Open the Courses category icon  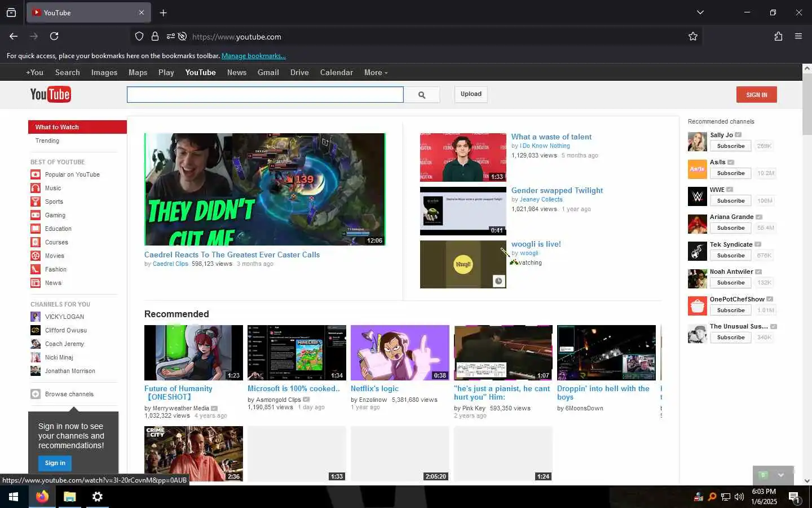pyautogui.click(x=36, y=242)
